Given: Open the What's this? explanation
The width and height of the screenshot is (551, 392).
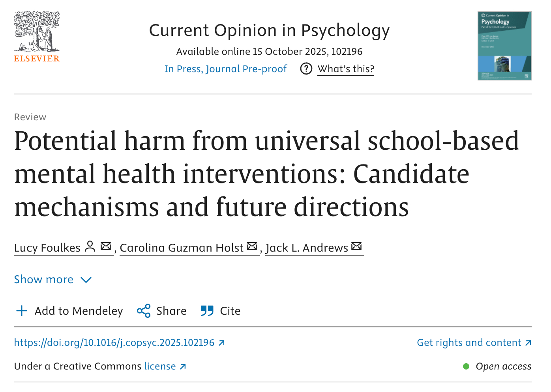Looking at the screenshot, I should pyautogui.click(x=346, y=69).
